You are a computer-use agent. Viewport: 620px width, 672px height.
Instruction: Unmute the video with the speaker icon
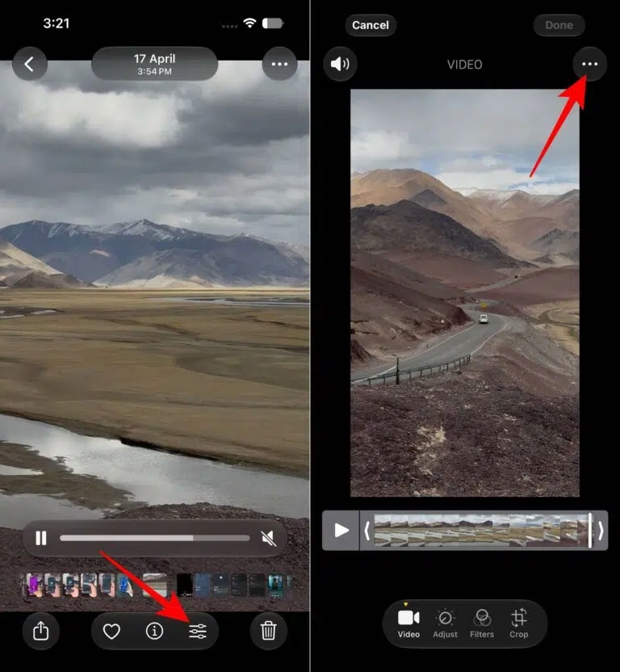click(x=269, y=538)
